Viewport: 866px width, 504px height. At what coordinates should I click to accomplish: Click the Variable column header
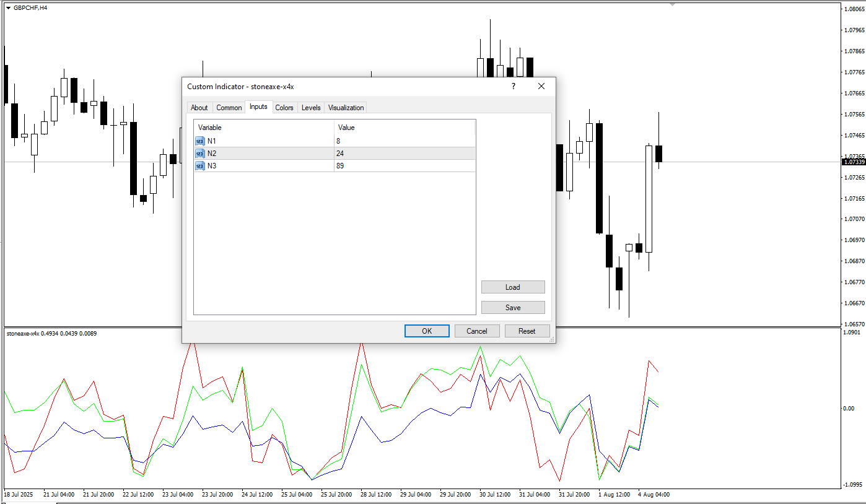pyautogui.click(x=264, y=128)
